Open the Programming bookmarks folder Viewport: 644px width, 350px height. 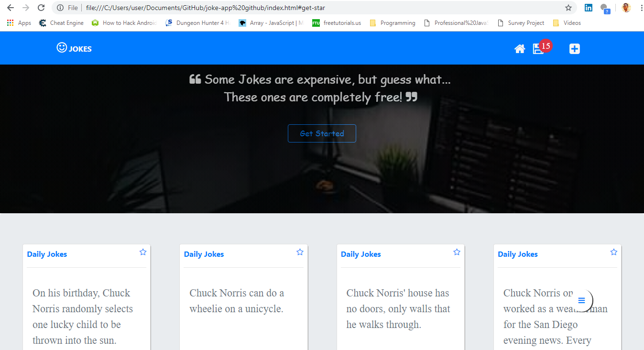pos(393,23)
